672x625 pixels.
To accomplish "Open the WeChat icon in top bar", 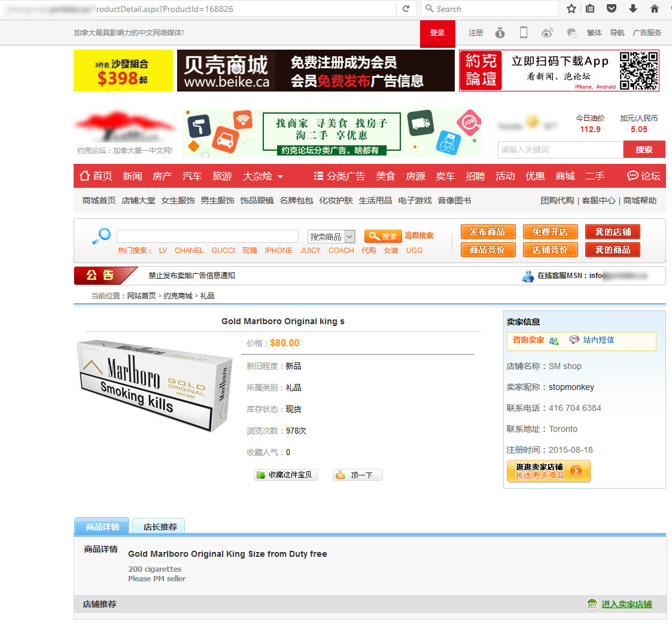I will click(x=571, y=32).
